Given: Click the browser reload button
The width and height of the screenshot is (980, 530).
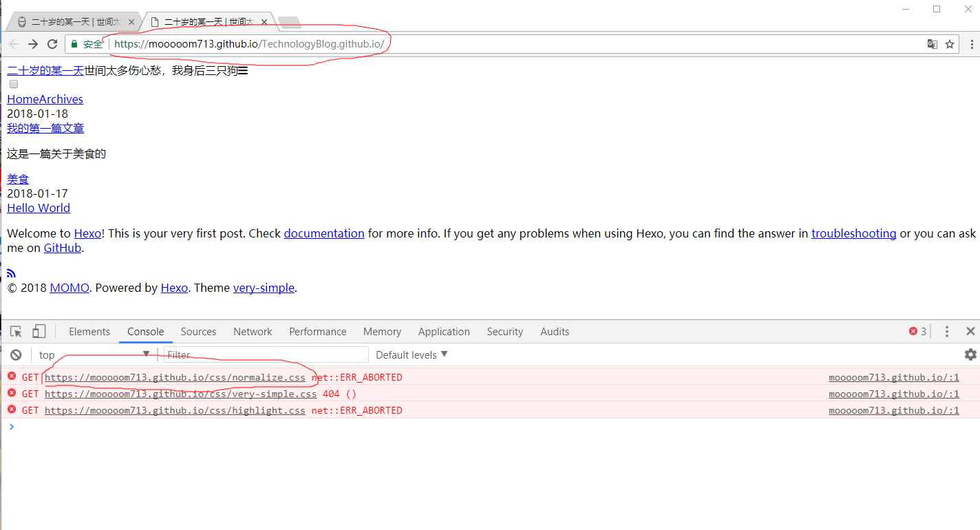Looking at the screenshot, I should coord(52,44).
